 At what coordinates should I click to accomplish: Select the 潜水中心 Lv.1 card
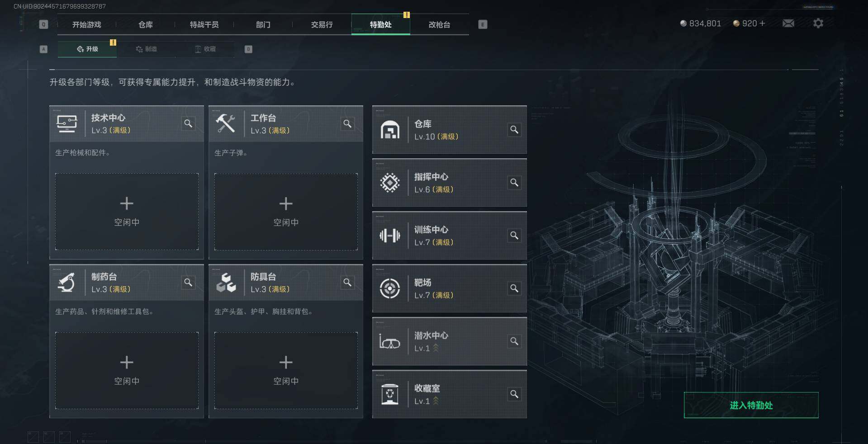pos(449,341)
